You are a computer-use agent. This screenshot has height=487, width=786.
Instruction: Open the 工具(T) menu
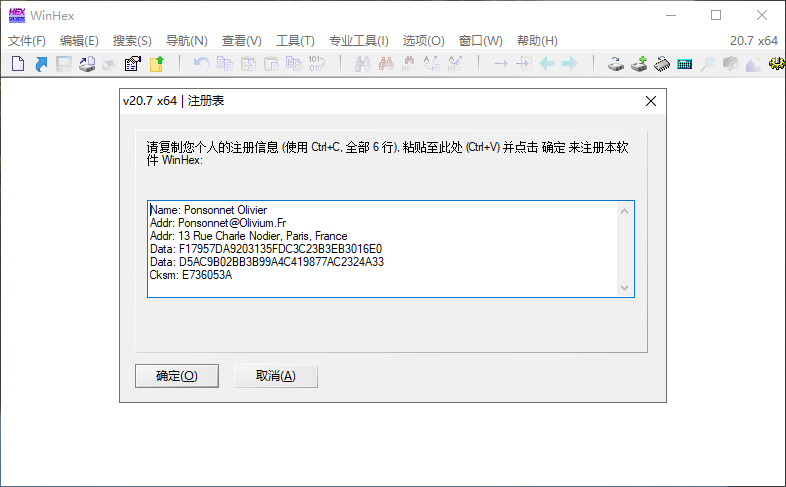click(295, 41)
